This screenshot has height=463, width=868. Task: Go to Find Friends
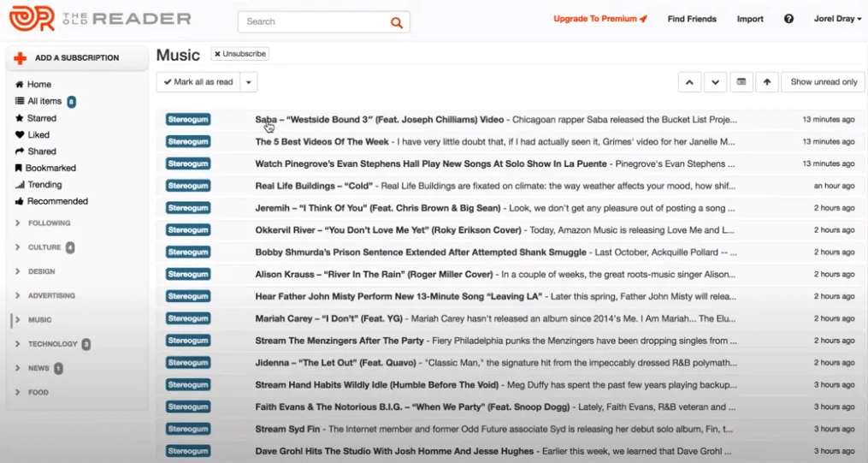tap(692, 19)
